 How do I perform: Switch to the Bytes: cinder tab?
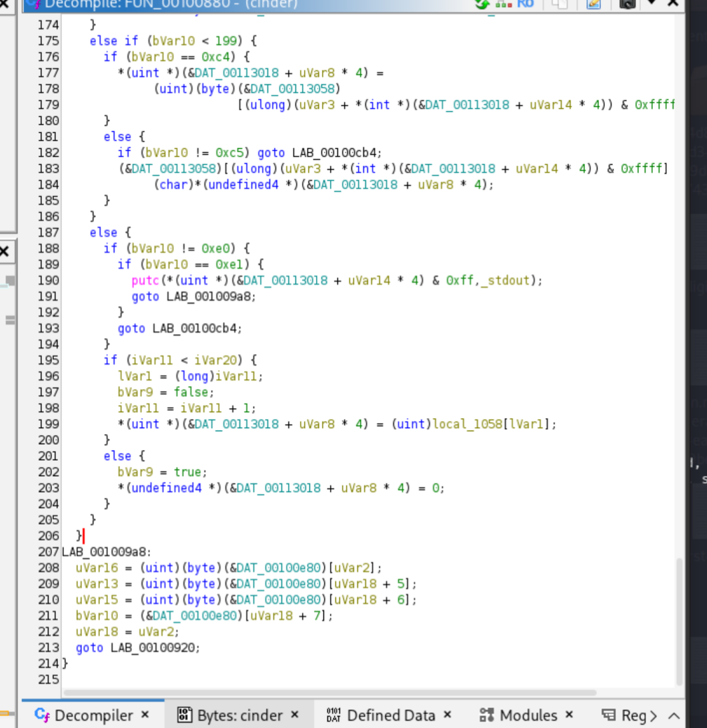(240, 715)
